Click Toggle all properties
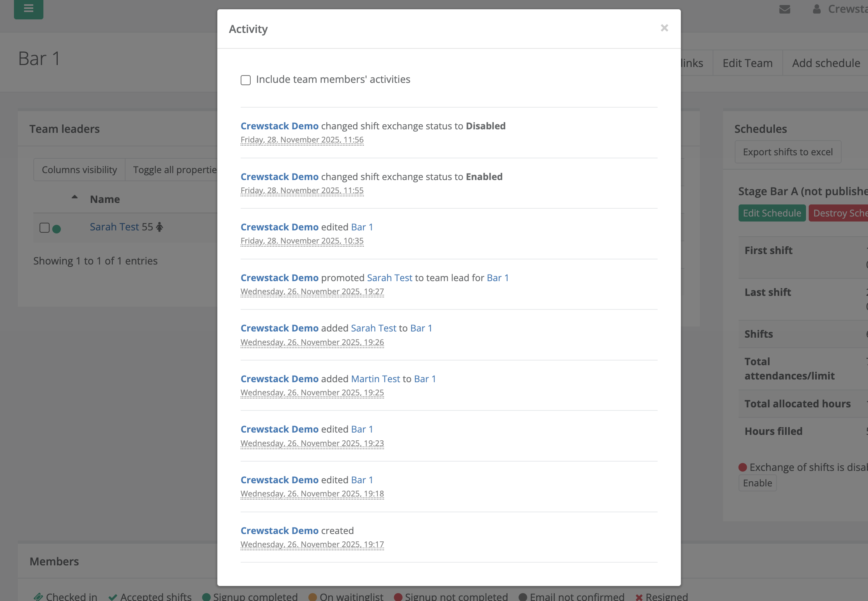 175,170
